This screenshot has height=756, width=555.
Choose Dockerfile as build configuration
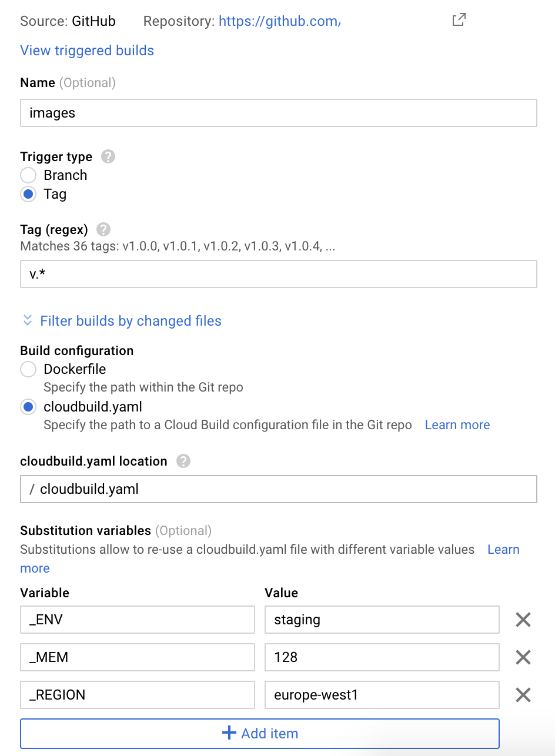click(x=28, y=369)
